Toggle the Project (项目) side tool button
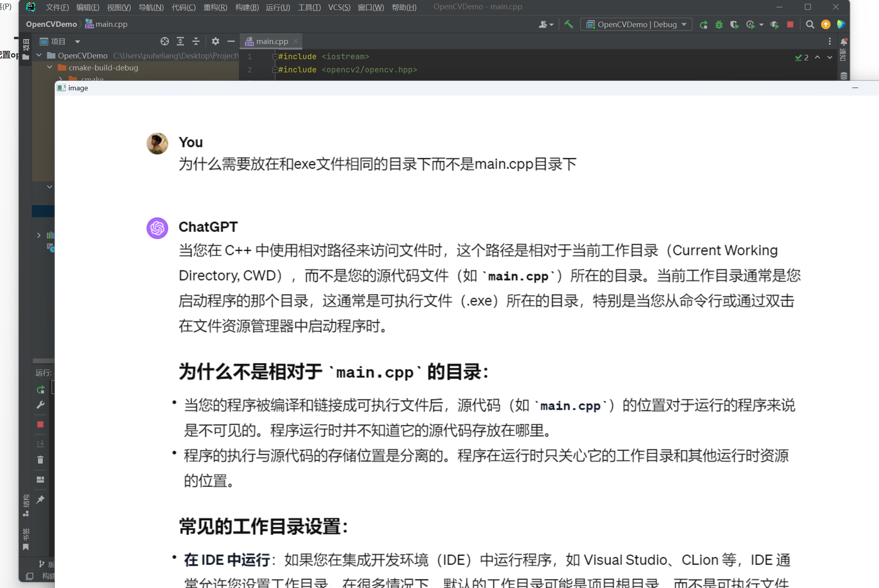This screenshot has height=588, width=879. coord(26,49)
